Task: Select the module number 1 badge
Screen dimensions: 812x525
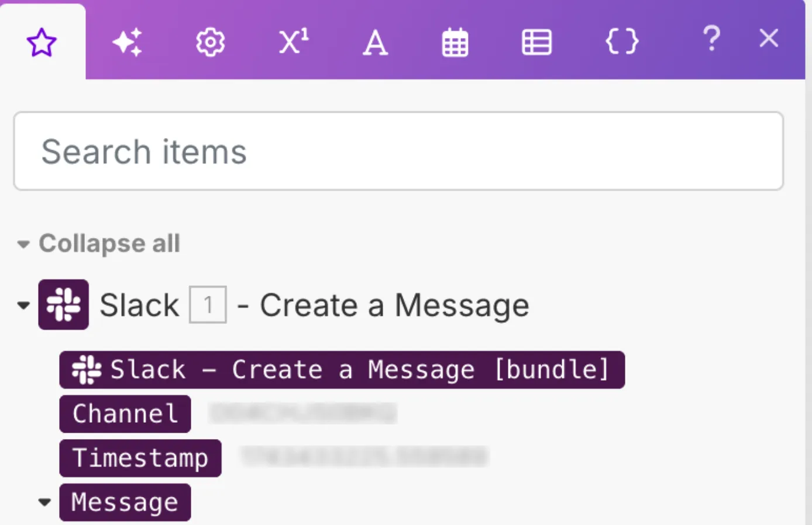Action: tap(208, 305)
